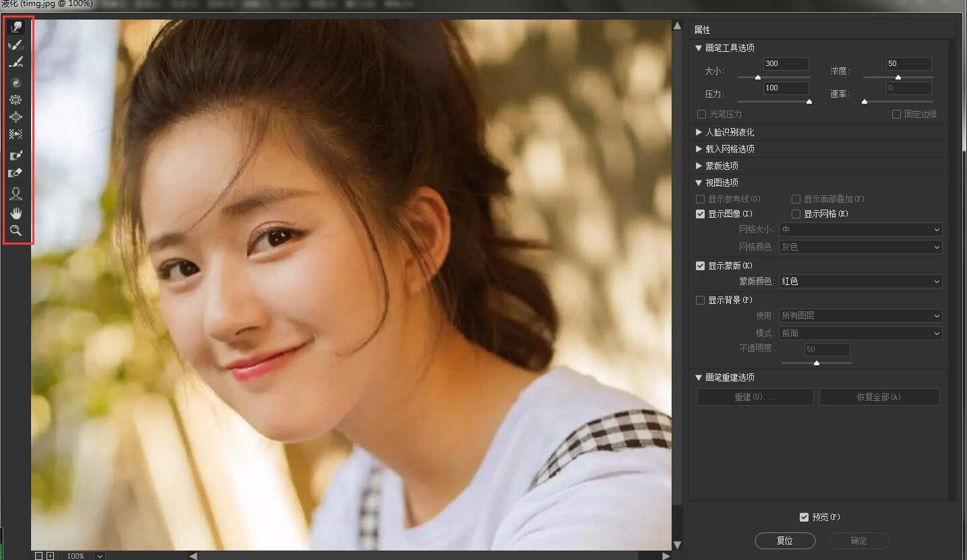Screen dimensions: 967x560
Task: Select the Freeze Mask tool
Action: pyautogui.click(x=17, y=154)
